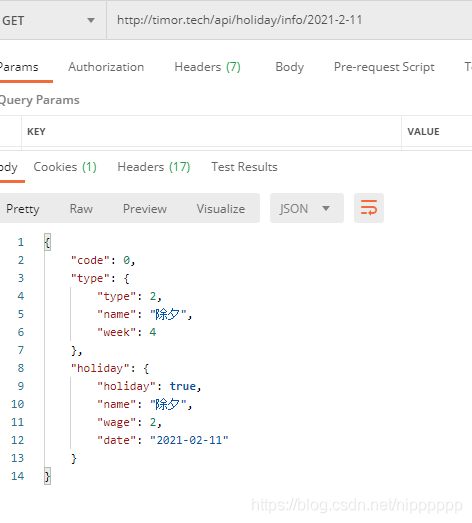The width and height of the screenshot is (472, 523).
Task: Open the GET method dropdown arrow
Action: 91,21
